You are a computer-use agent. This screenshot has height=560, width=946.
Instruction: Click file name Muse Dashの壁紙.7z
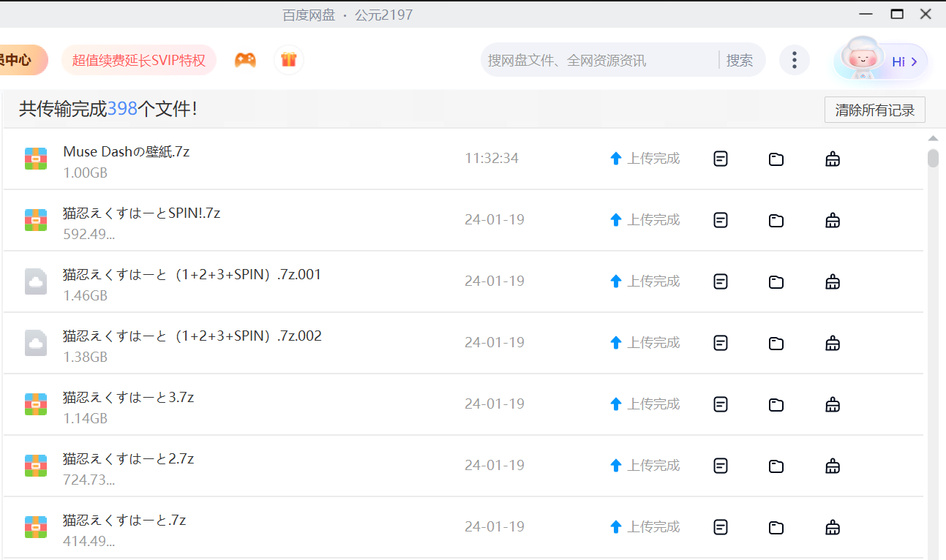[x=127, y=151]
